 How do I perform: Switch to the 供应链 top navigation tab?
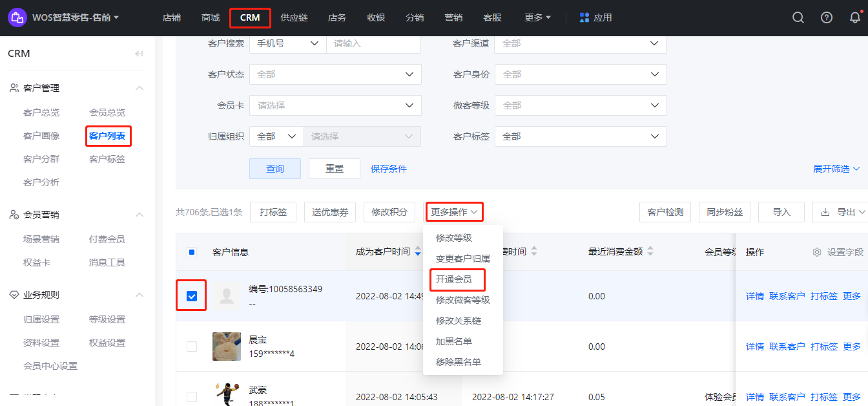click(x=294, y=17)
